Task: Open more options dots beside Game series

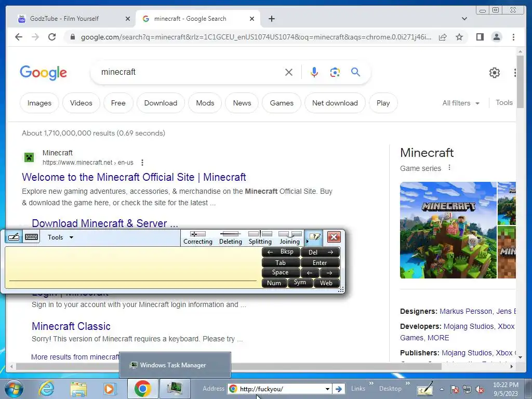Action: tap(449, 168)
